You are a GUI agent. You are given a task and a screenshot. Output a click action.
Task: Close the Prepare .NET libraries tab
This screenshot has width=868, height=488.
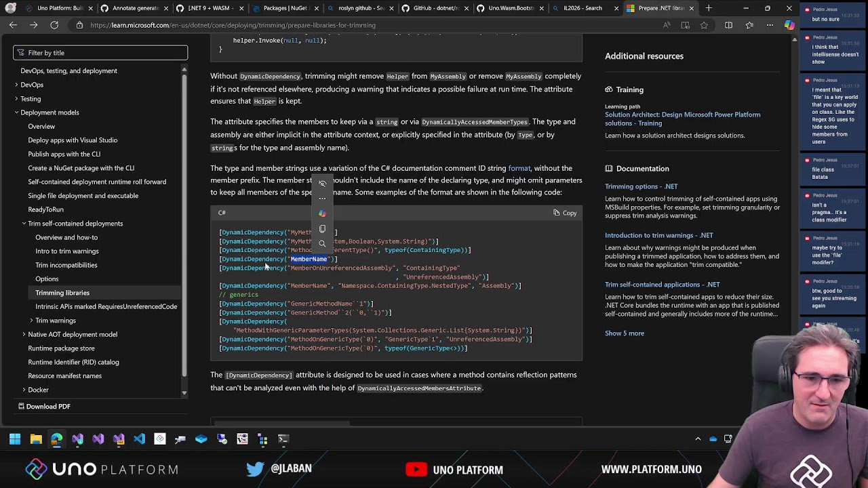click(691, 8)
